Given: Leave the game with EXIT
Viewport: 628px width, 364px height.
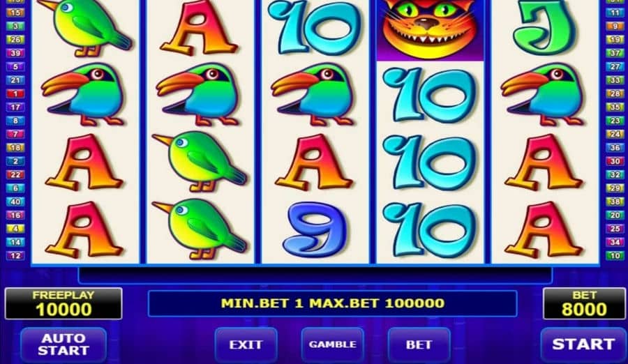Looking at the screenshot, I should [246, 344].
